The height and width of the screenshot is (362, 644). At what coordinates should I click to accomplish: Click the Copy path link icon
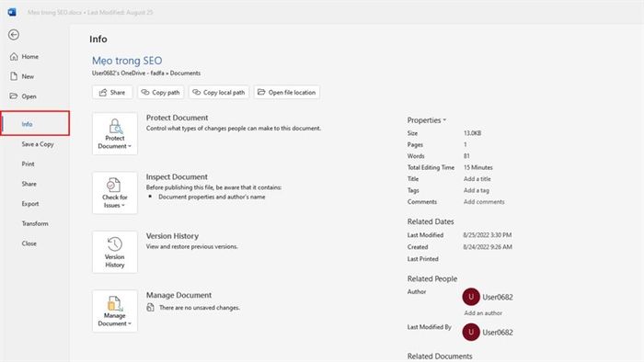coord(145,92)
